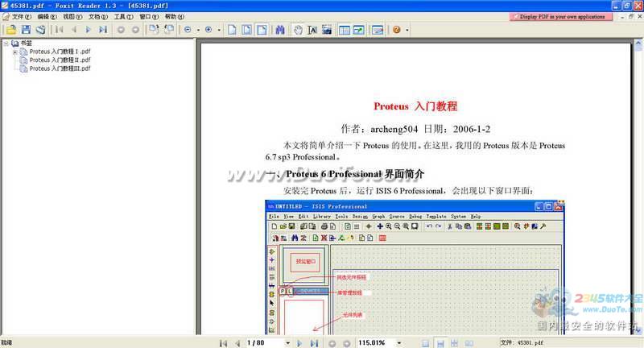Screen dimensions: 644x348
Task: Click the document's vertical scrollbar up arrow
Action: click(x=638, y=43)
